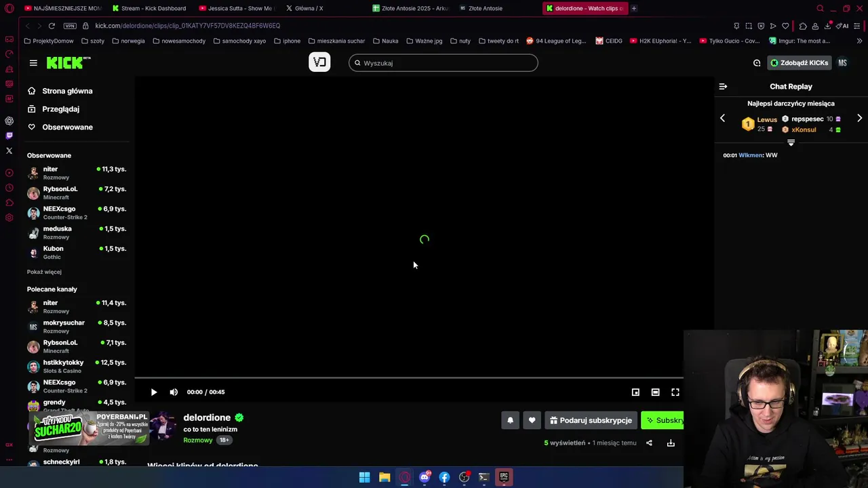Click the VD icon beside search

pos(319,62)
